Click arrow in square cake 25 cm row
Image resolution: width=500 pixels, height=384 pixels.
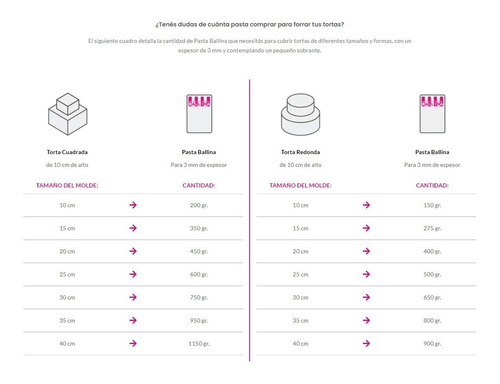click(x=133, y=274)
